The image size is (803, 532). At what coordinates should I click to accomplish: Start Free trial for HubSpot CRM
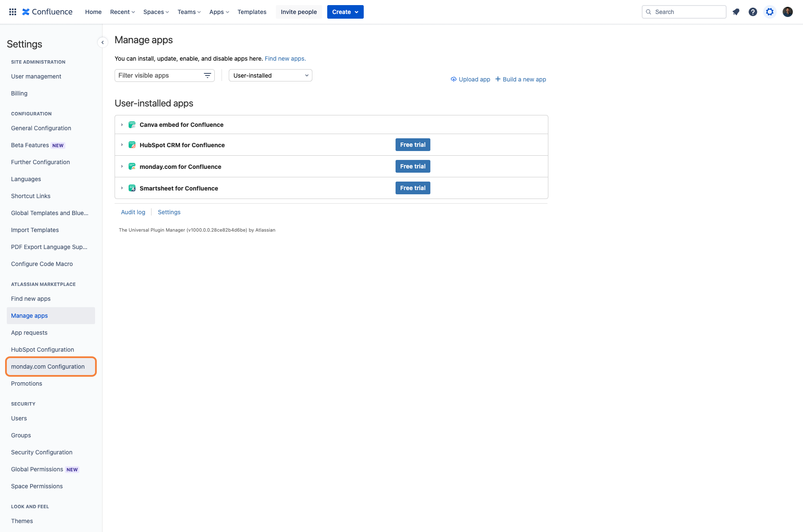tap(413, 145)
